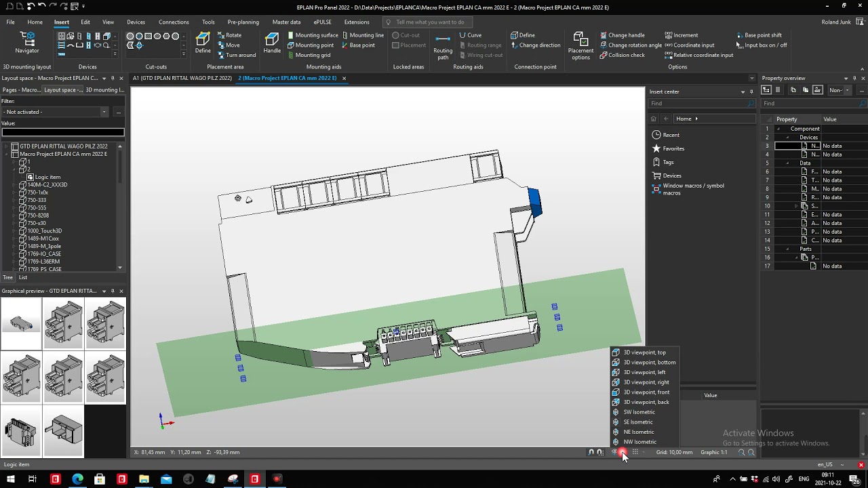
Task: Select the Handle mounting aid
Action: 272,43
